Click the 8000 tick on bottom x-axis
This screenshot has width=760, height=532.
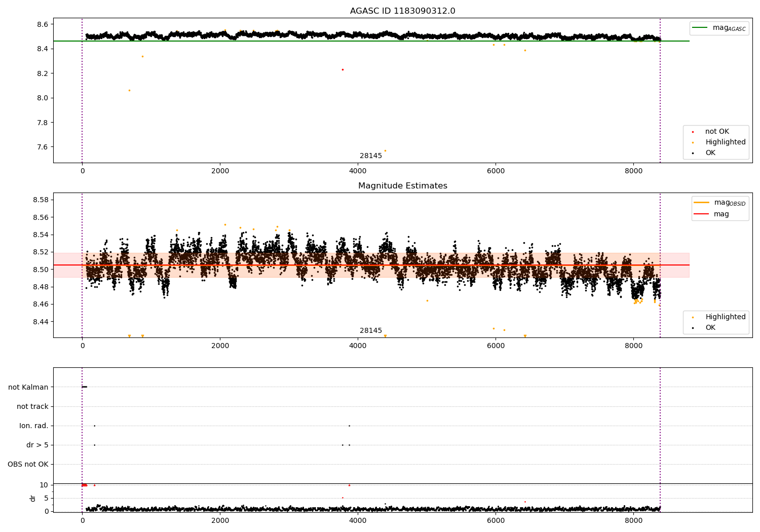(633, 520)
